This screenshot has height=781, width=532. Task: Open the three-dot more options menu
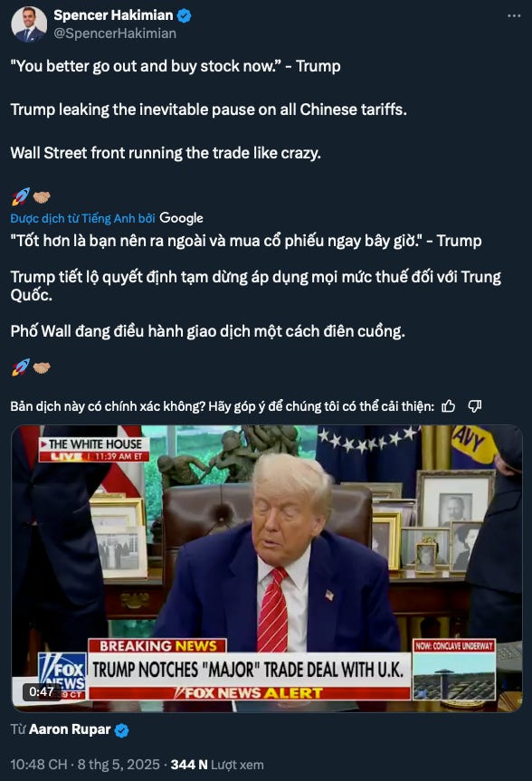click(x=514, y=16)
